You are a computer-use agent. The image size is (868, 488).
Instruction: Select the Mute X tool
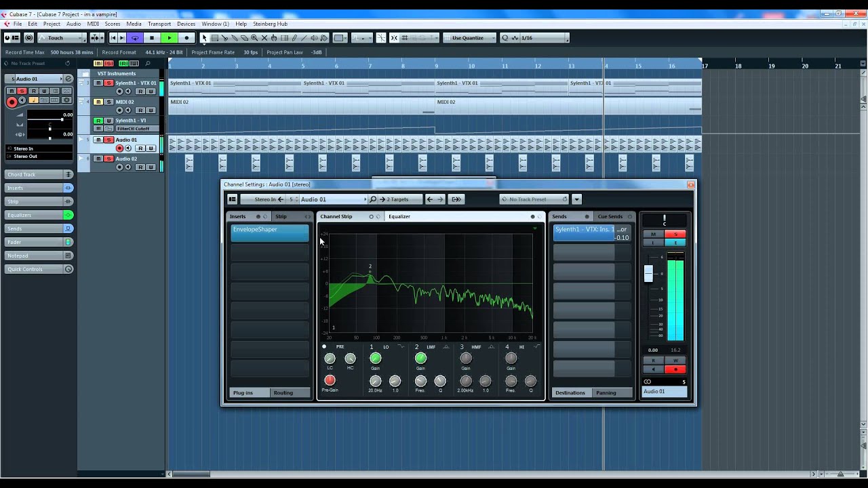click(264, 38)
